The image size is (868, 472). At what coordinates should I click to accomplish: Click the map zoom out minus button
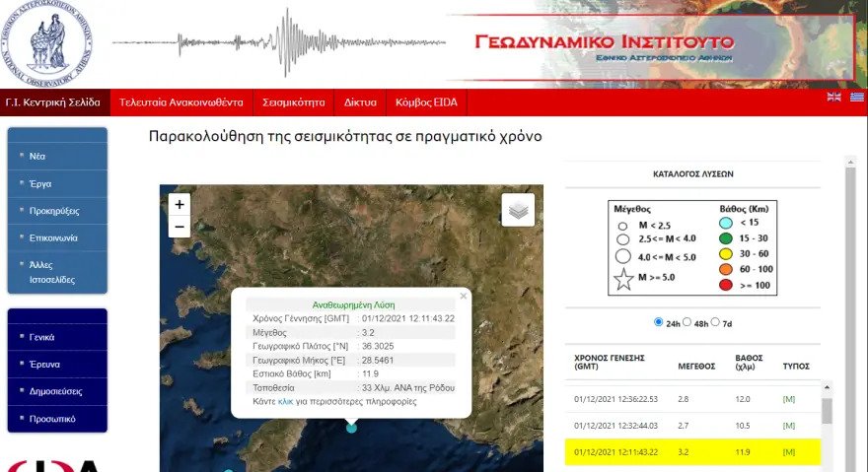pyautogui.click(x=179, y=227)
